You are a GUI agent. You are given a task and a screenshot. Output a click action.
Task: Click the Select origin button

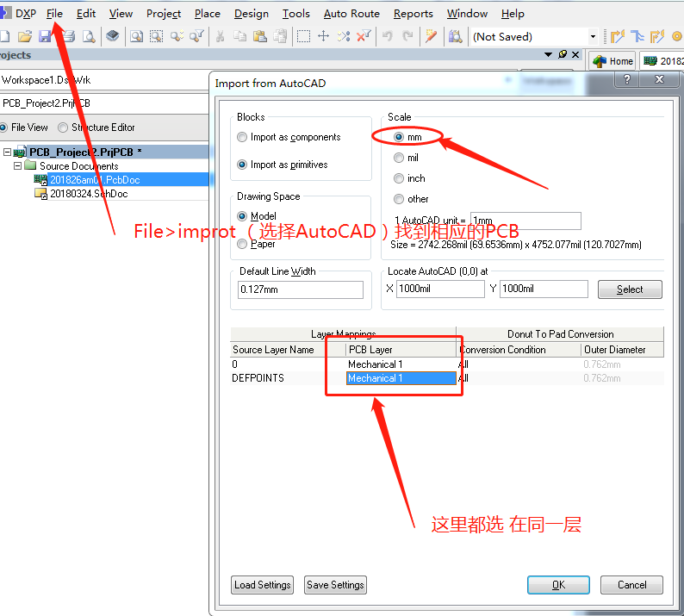630,289
